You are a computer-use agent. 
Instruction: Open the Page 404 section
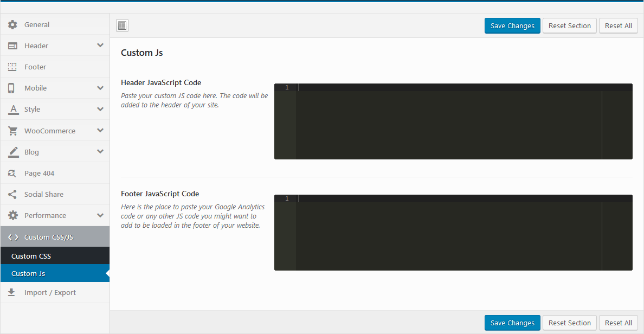55,174
